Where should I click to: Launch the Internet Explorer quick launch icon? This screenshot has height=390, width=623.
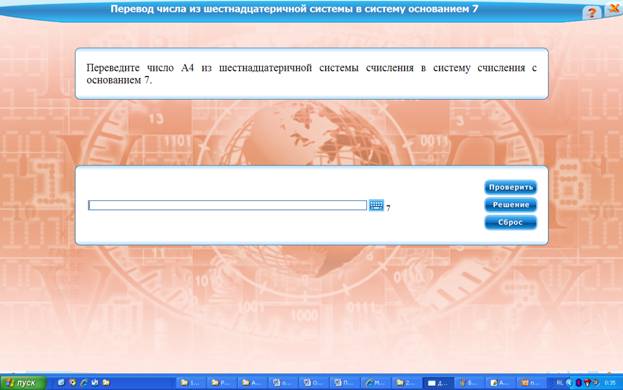click(x=84, y=383)
